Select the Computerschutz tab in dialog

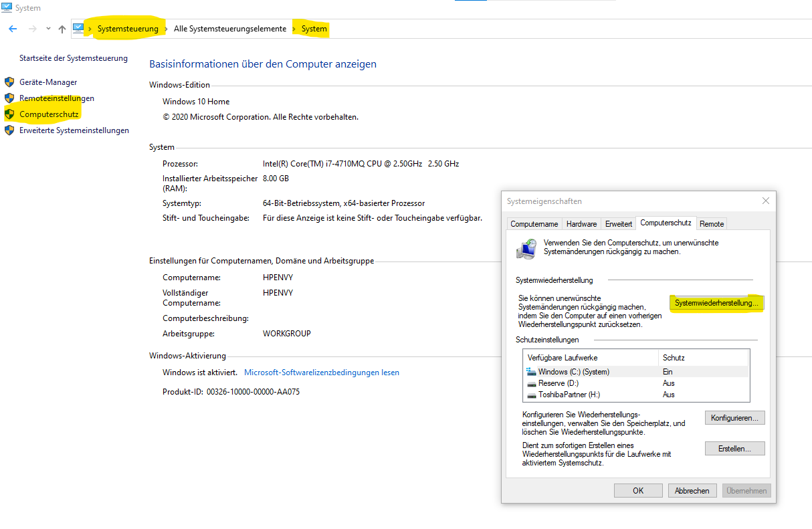[666, 223]
